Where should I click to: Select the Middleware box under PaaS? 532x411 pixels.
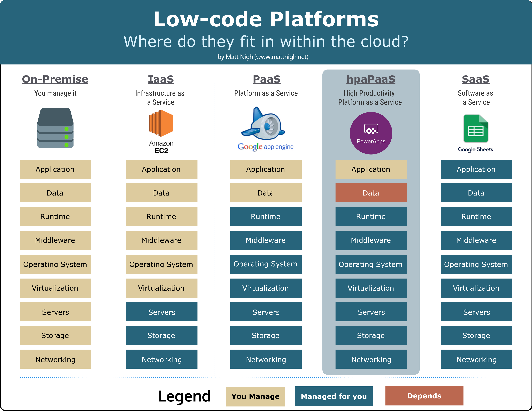[x=266, y=241]
